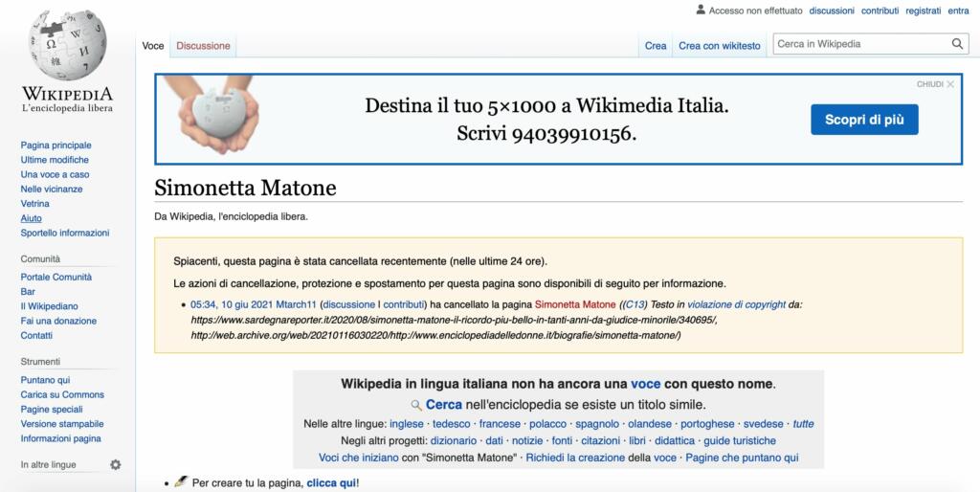Click tutte languages link
This screenshot has width=980, height=492.
tap(803, 424)
